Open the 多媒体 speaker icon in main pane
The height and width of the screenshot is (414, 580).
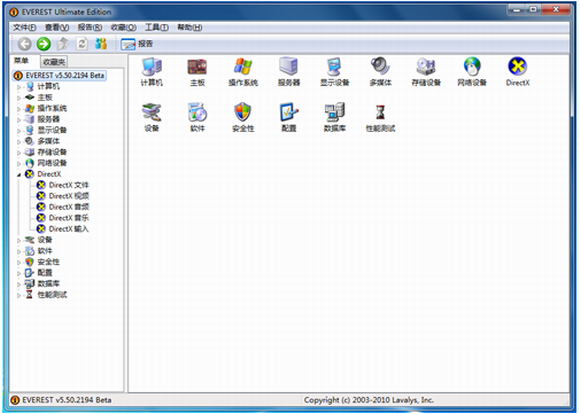380,72
